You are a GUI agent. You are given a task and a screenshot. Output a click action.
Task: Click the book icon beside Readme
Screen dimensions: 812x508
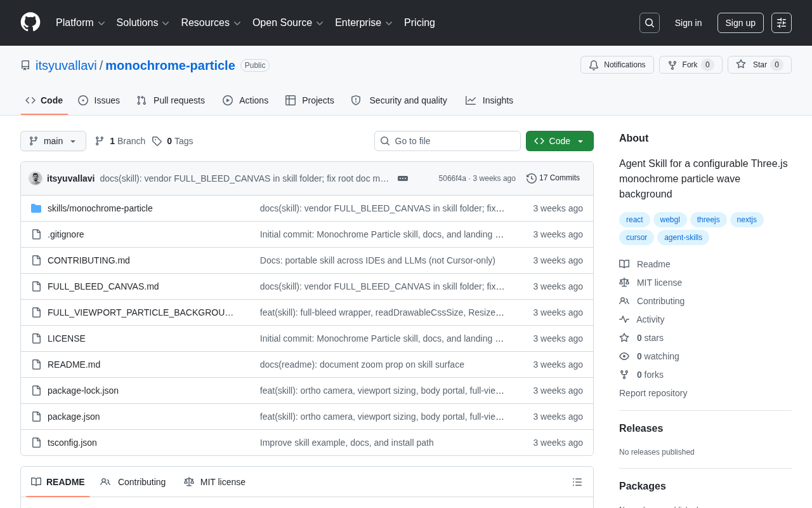click(624, 264)
